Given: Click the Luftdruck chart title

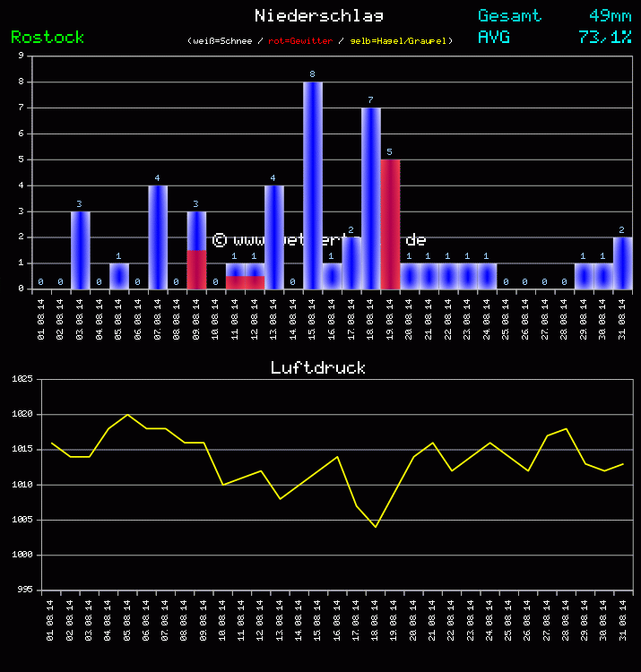Looking at the screenshot, I should tap(318, 368).
